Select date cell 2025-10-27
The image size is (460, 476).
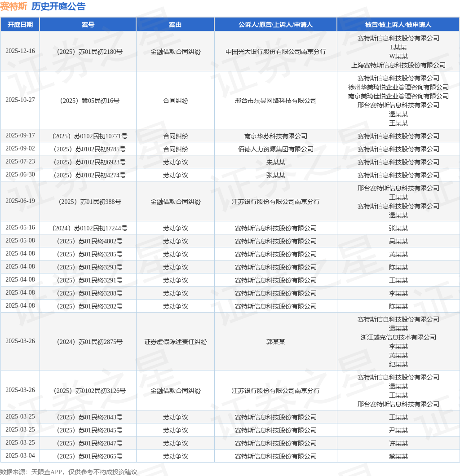tap(20, 100)
